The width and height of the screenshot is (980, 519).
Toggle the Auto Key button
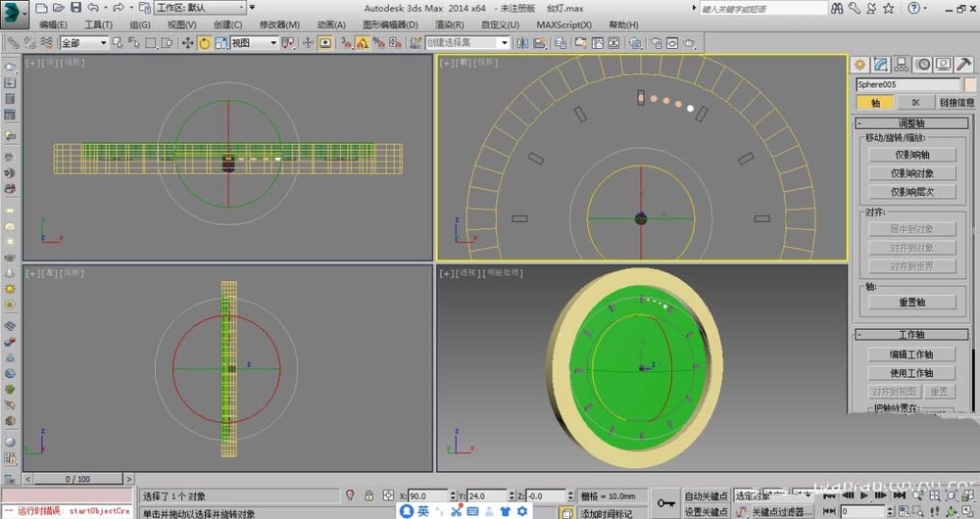coord(706,496)
